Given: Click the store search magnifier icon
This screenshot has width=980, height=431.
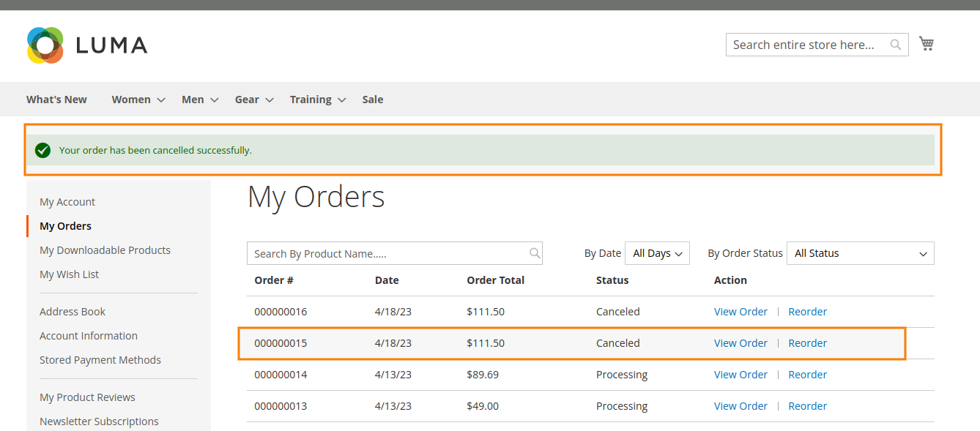Looking at the screenshot, I should pos(895,45).
